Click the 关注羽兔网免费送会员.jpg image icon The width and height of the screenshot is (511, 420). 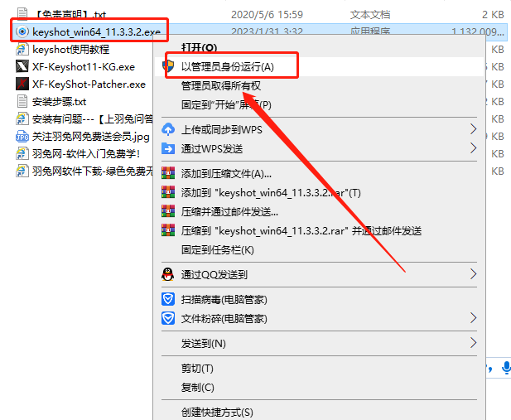[x=22, y=137]
